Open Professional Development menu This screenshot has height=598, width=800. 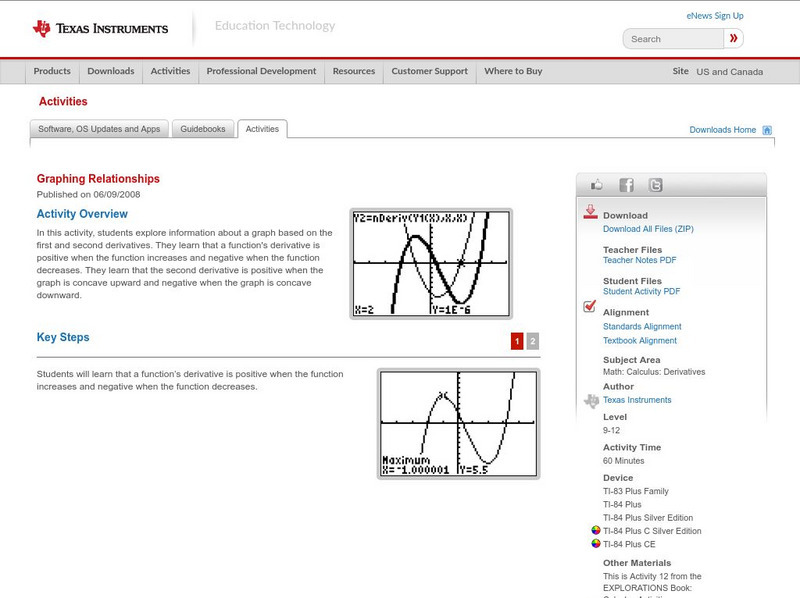261,71
